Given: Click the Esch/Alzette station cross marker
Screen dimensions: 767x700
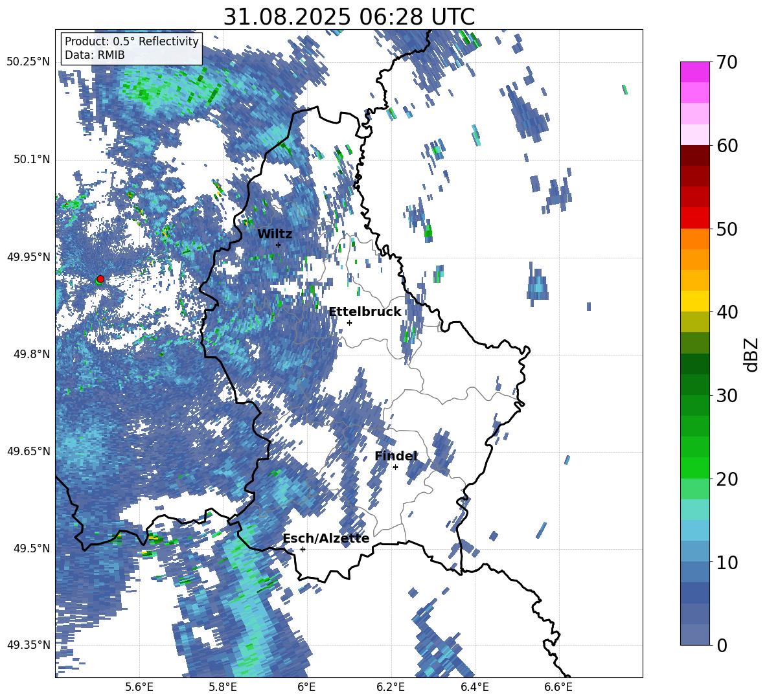Looking at the screenshot, I should point(303,549).
